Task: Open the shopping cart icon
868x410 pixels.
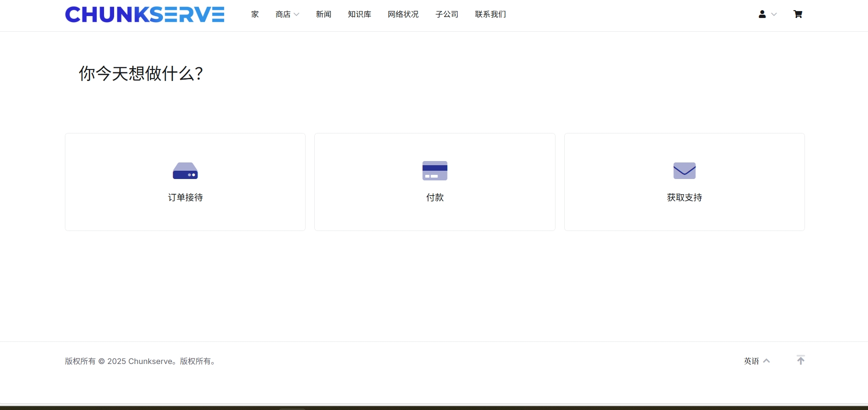Action: (x=798, y=14)
